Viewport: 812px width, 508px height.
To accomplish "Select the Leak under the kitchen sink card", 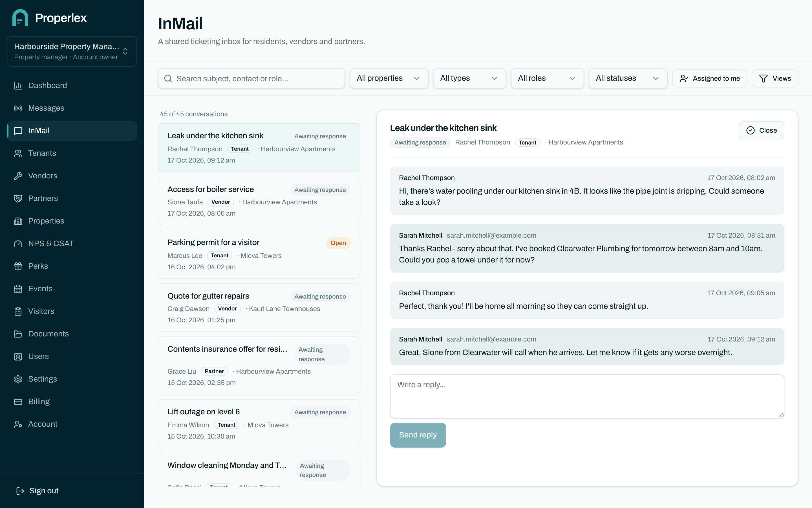I will [259, 148].
